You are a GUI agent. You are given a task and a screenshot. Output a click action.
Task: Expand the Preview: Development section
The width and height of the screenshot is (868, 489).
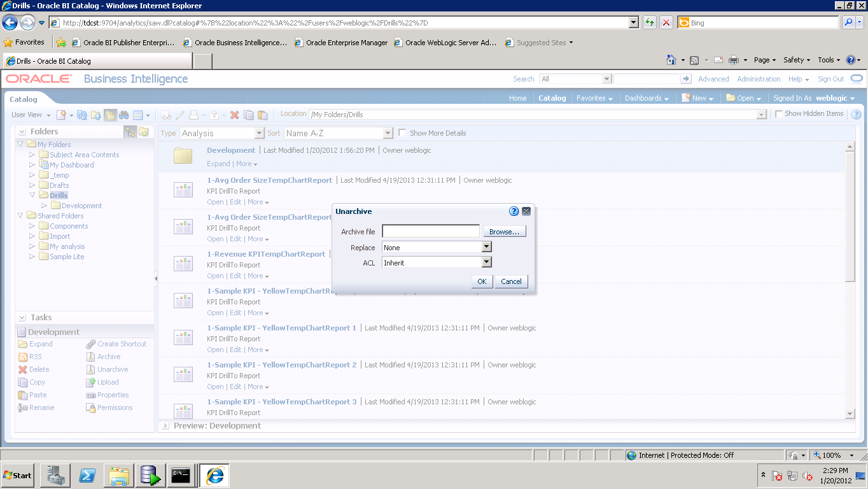(165, 426)
